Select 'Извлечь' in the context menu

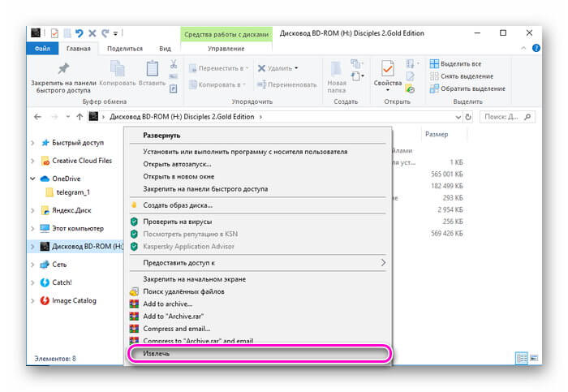pos(258,354)
